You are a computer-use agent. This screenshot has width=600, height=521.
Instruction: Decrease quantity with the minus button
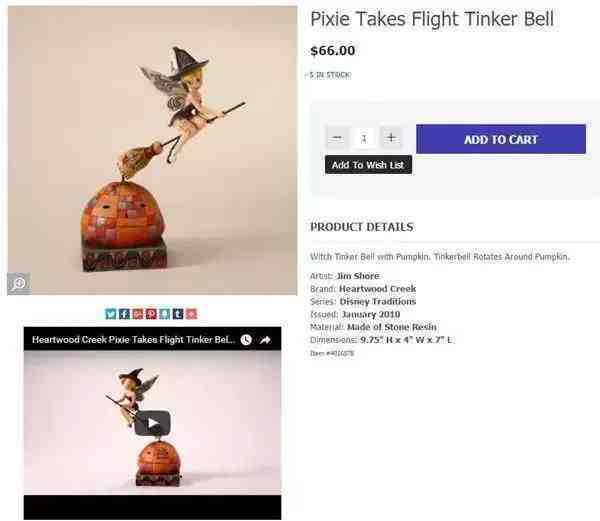[337, 138]
